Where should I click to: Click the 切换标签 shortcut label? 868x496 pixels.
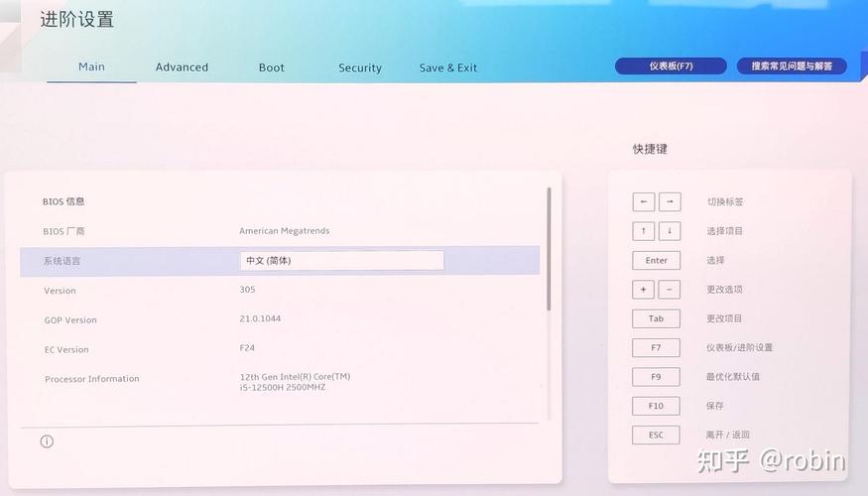[725, 202]
